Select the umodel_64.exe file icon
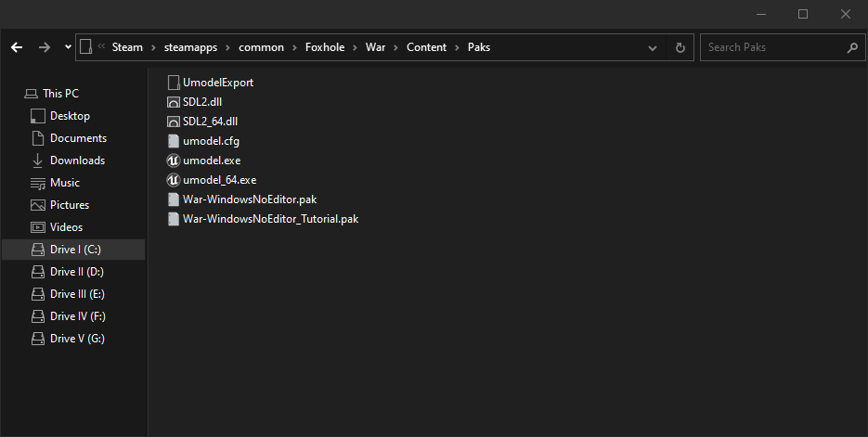This screenshot has width=868, height=437. click(x=173, y=180)
